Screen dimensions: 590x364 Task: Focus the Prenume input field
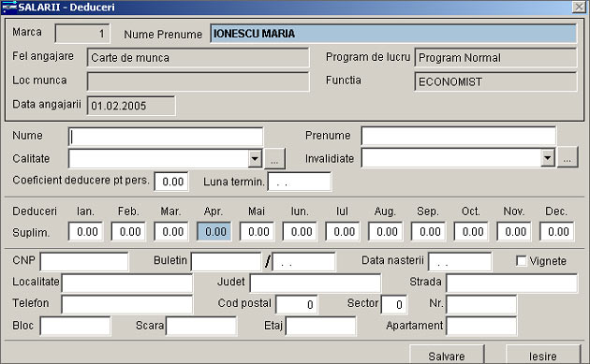[458, 136]
